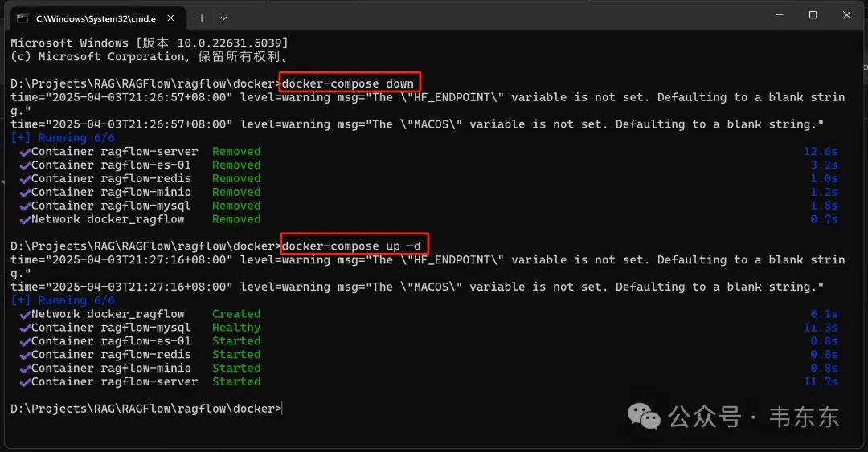Select the C:\Windows\System32\cmd.exe tab
The width and height of the screenshot is (868, 452).
96,18
